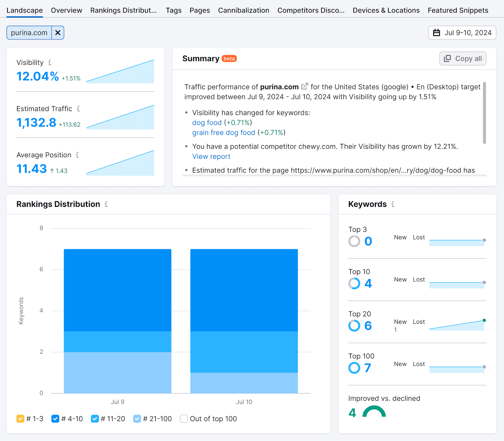Click View report for competitor chewy.com
504x441 pixels.
coord(211,156)
